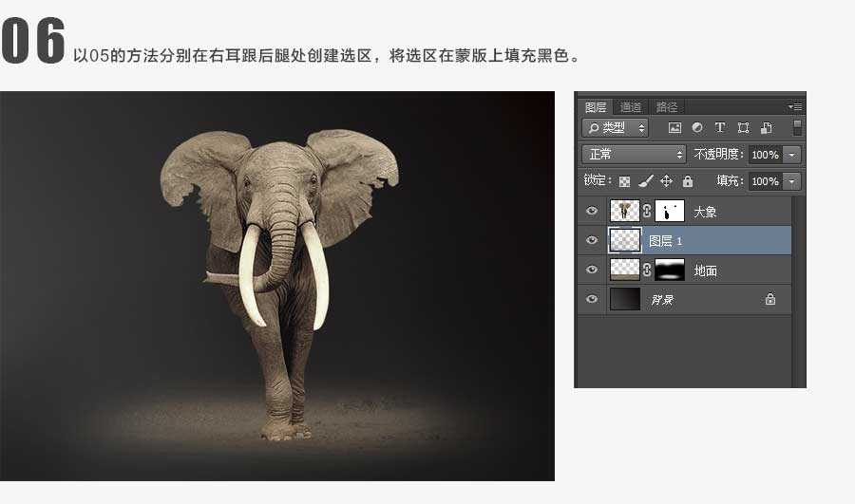Lock transparent pixels icon
The image size is (855, 504).
point(624,181)
